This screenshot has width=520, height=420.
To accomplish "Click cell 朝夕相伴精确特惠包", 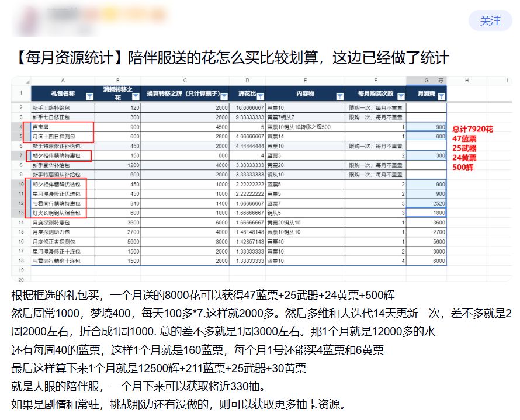I will [63, 155].
